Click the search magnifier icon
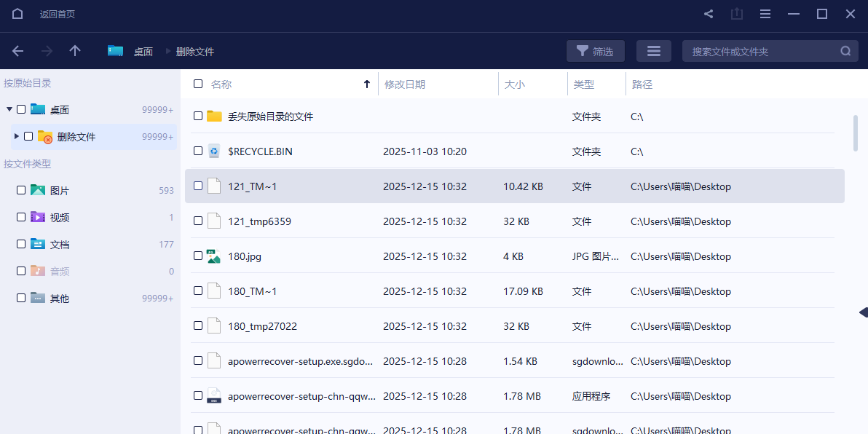868x434 pixels. point(845,51)
